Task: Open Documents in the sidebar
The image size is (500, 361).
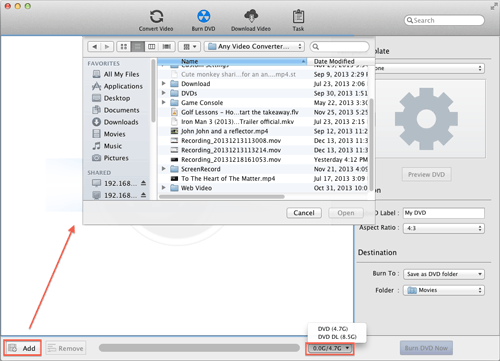Action: pos(116,110)
